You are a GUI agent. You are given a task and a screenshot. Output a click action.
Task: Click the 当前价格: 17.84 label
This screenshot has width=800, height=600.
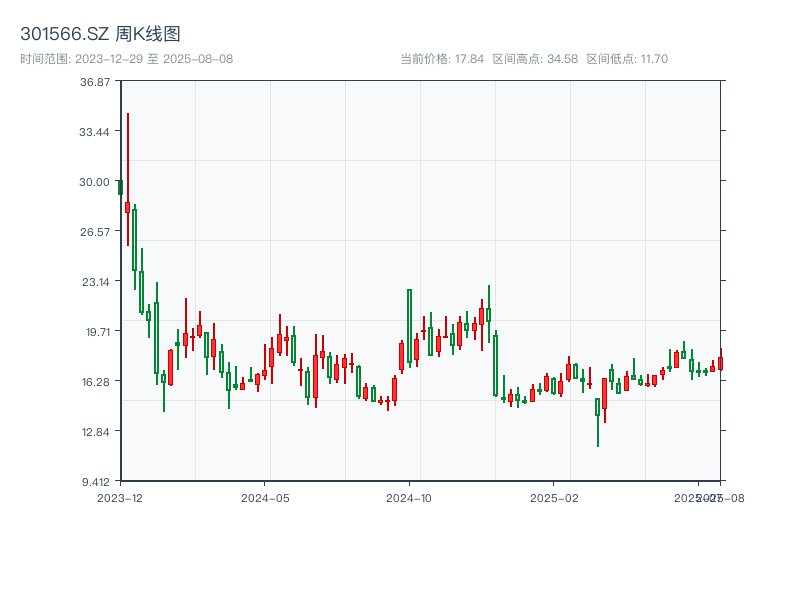pos(442,59)
